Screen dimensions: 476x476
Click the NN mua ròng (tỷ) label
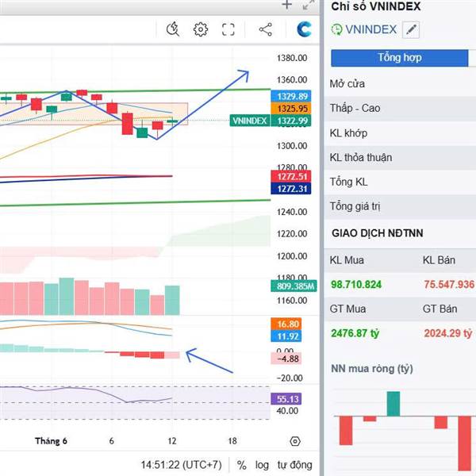pyautogui.click(x=372, y=369)
